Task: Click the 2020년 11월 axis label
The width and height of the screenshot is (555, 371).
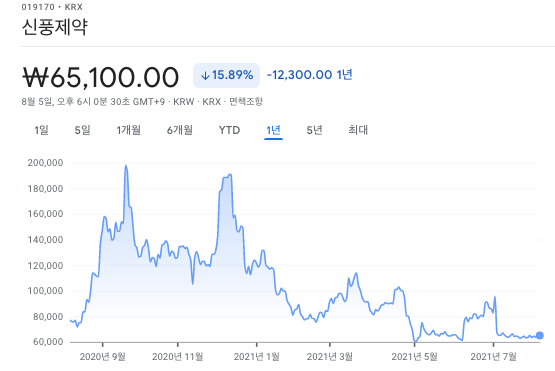Action: point(178,356)
